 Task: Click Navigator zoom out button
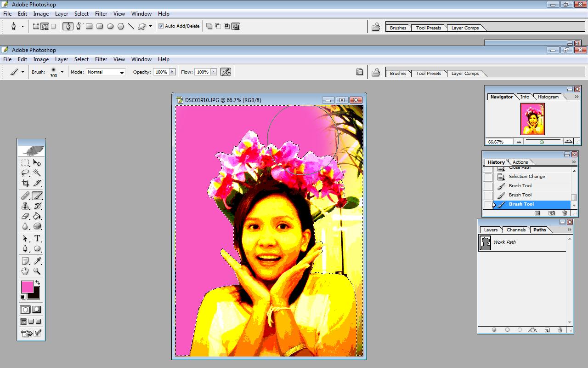click(520, 142)
